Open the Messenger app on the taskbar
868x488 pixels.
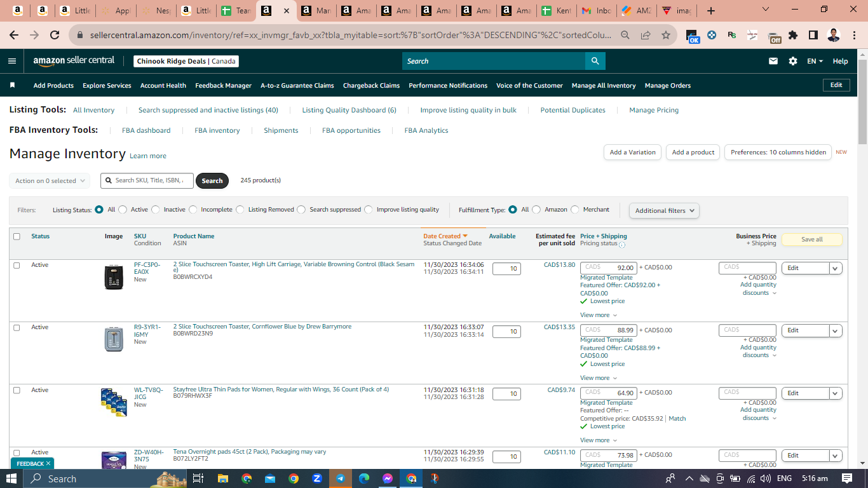(x=388, y=478)
